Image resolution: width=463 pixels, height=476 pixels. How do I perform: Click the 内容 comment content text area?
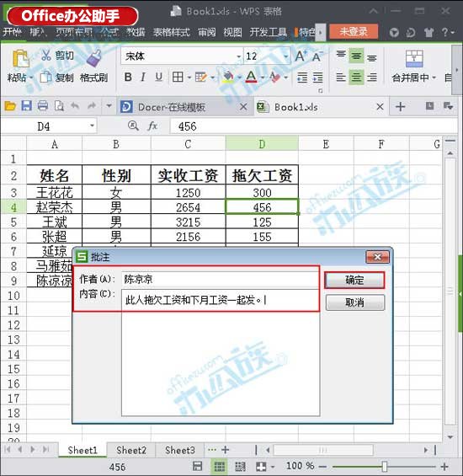(221, 353)
